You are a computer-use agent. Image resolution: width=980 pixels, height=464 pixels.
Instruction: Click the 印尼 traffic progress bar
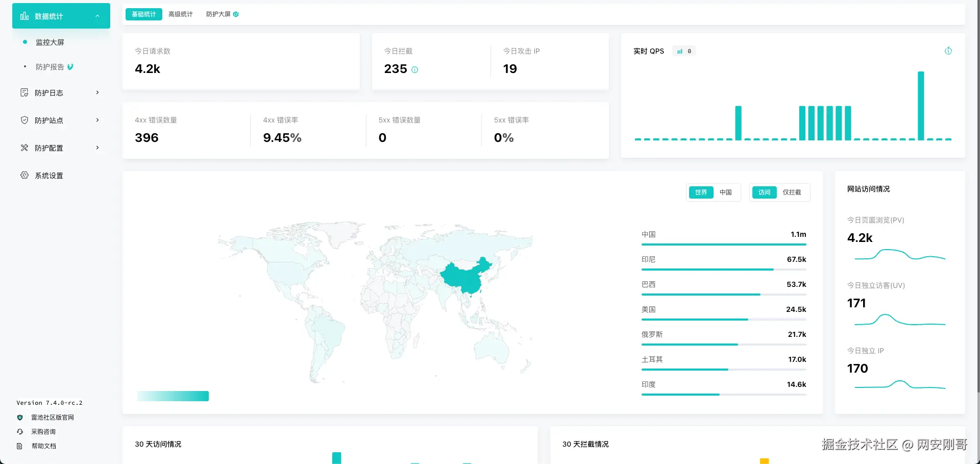pyautogui.click(x=724, y=270)
